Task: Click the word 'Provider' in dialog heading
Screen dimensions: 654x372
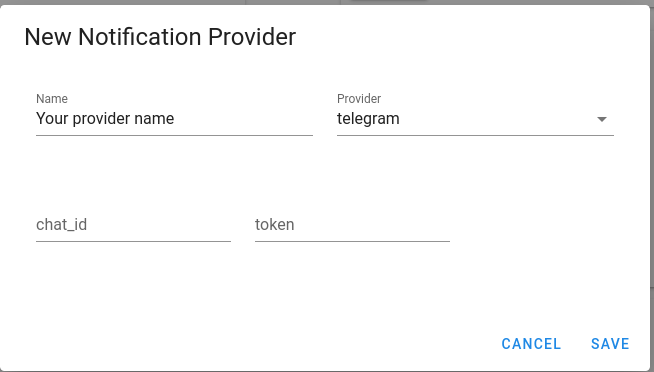Action: click(x=252, y=37)
